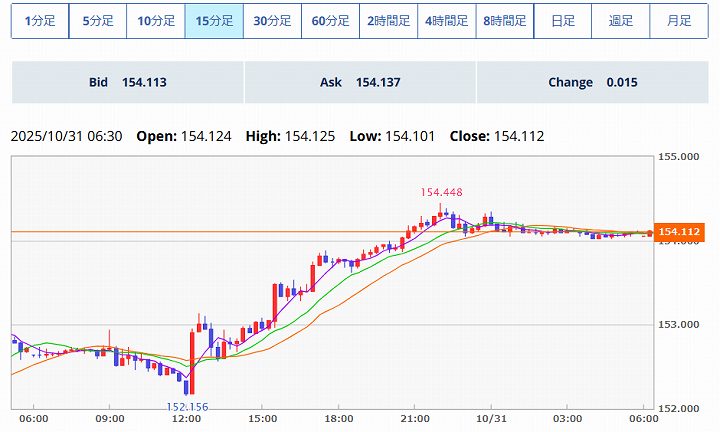
Task: Select the weekly 週足 tab
Action: click(620, 20)
